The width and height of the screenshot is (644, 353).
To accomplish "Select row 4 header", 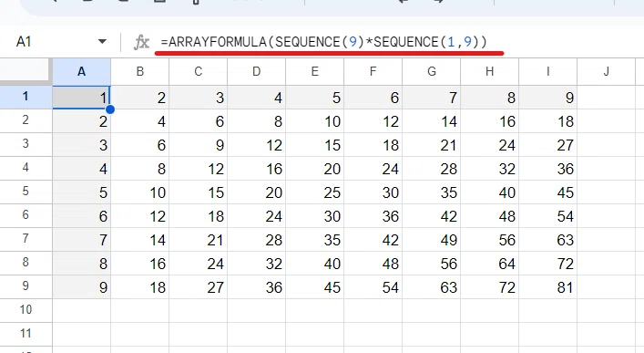I will point(26,168).
